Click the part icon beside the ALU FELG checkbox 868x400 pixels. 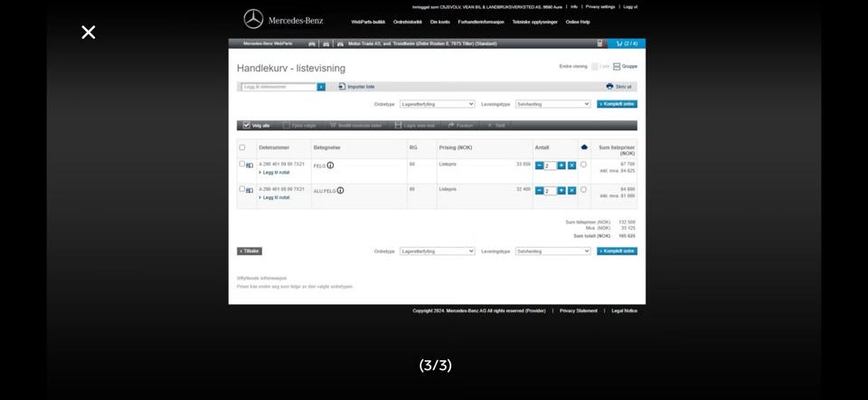point(250,191)
